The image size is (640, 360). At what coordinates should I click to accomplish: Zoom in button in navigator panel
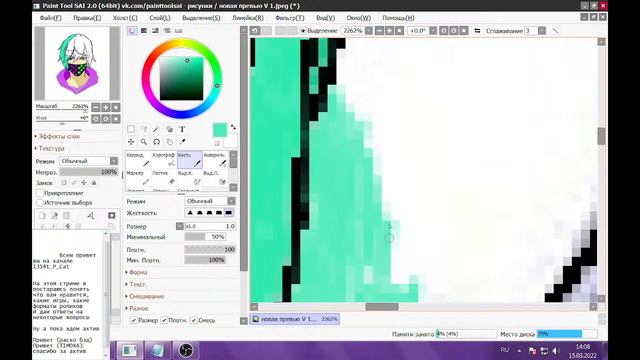coord(106,107)
